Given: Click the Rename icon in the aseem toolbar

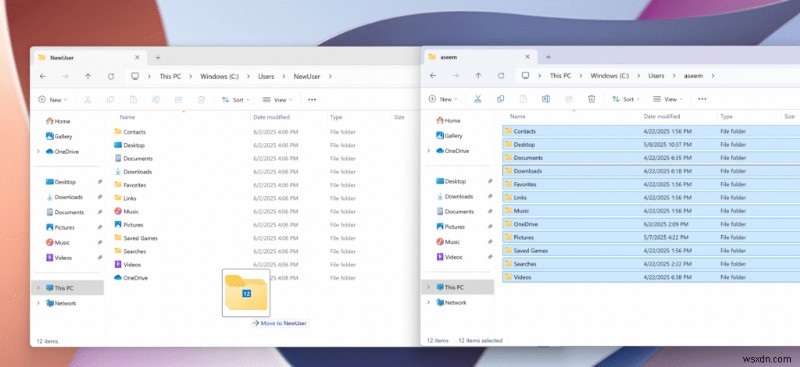Looking at the screenshot, I should coord(546,99).
